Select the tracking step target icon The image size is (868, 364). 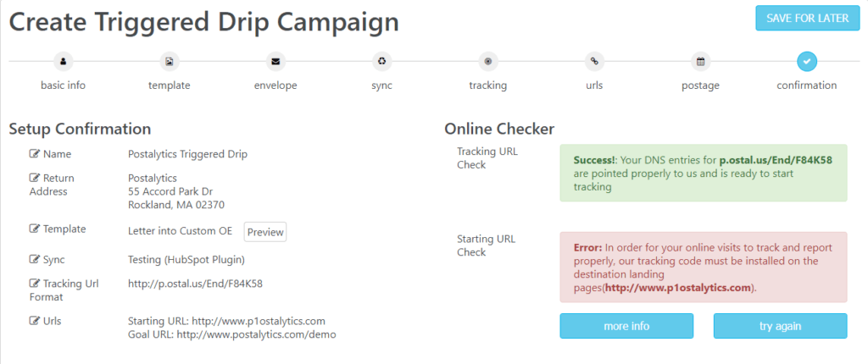tap(488, 62)
